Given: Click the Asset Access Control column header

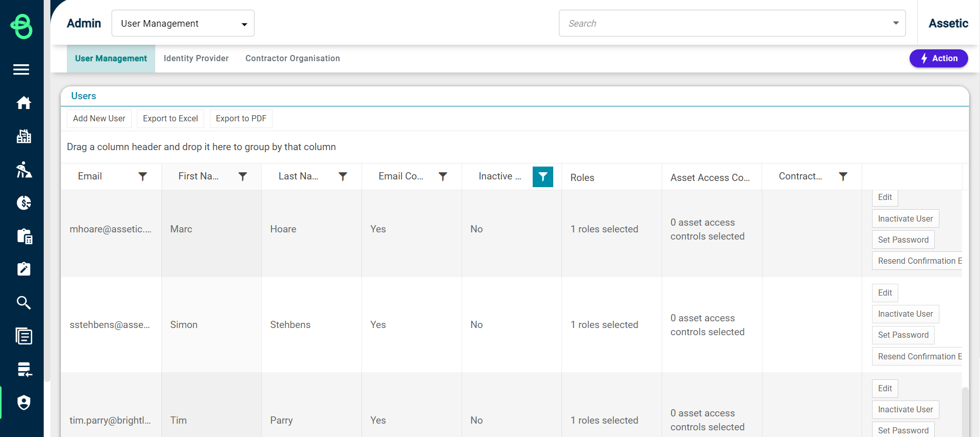Looking at the screenshot, I should tap(710, 177).
